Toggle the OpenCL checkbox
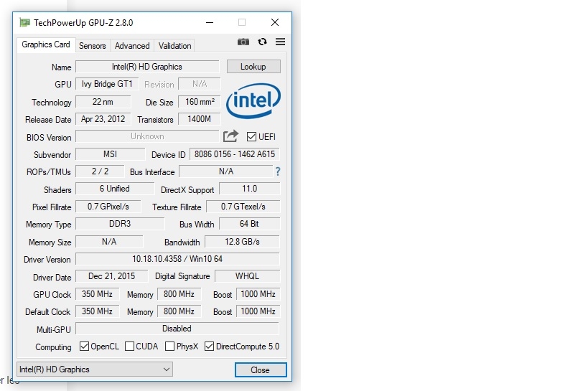Viewport: 588px width, 391px height. pos(84,347)
